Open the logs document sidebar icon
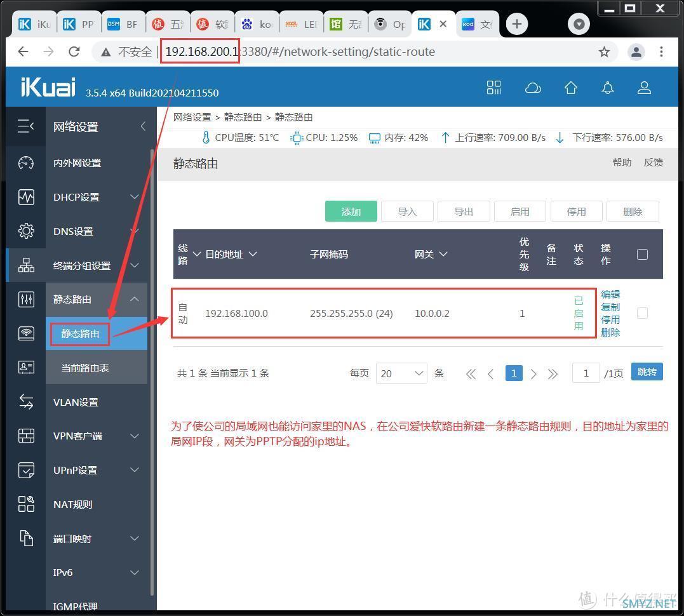 tap(26, 538)
